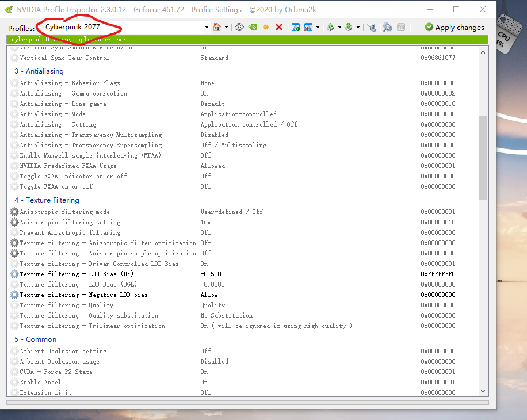The width and height of the screenshot is (527, 420).
Task: Click the refresh settings icon
Action: click(x=239, y=27)
